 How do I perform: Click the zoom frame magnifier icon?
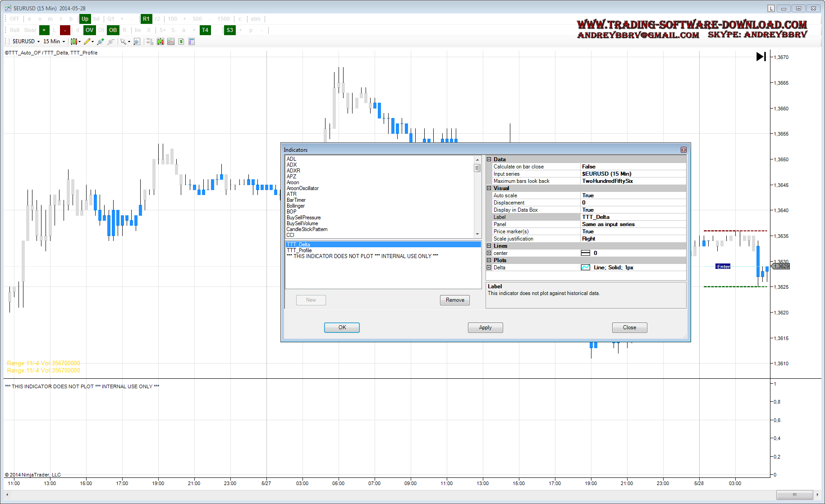pyautogui.click(x=137, y=41)
